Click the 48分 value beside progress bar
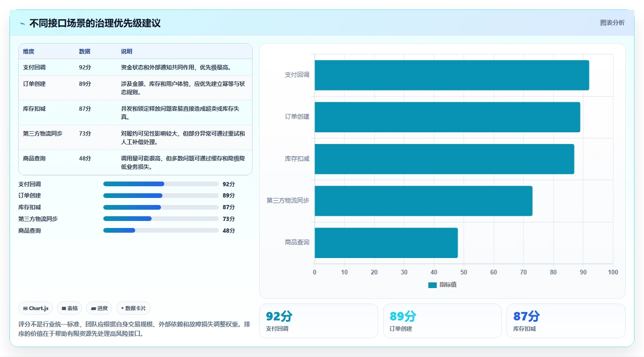 tap(229, 231)
